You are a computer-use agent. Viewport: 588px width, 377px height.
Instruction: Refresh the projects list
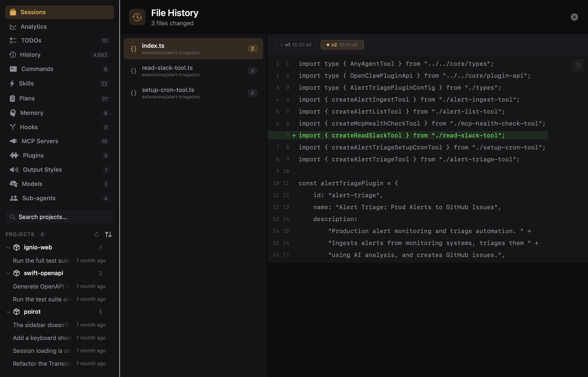96,234
